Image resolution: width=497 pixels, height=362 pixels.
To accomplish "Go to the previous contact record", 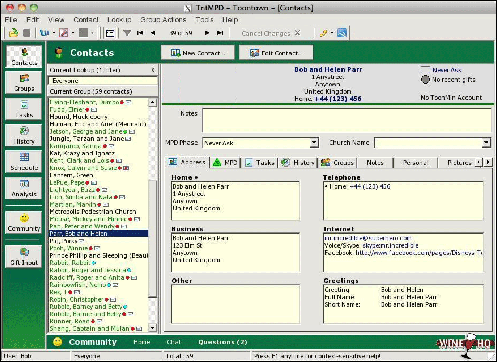I will [153, 33].
